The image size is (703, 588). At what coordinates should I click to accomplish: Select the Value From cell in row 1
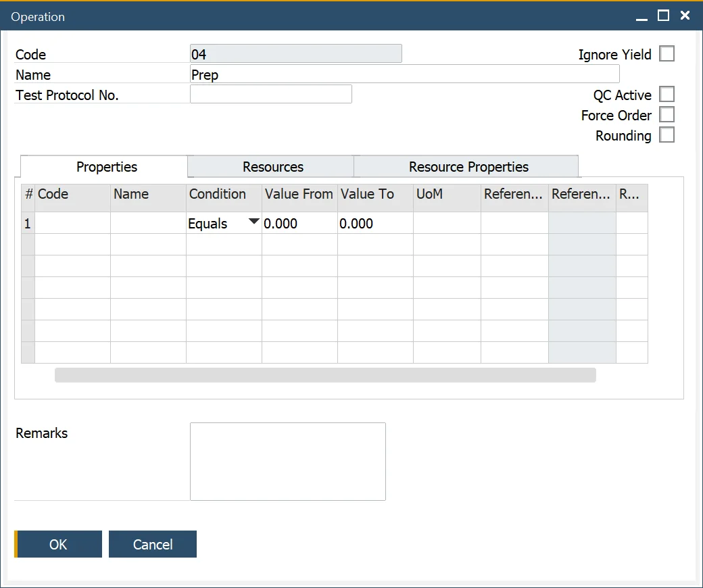(x=299, y=224)
